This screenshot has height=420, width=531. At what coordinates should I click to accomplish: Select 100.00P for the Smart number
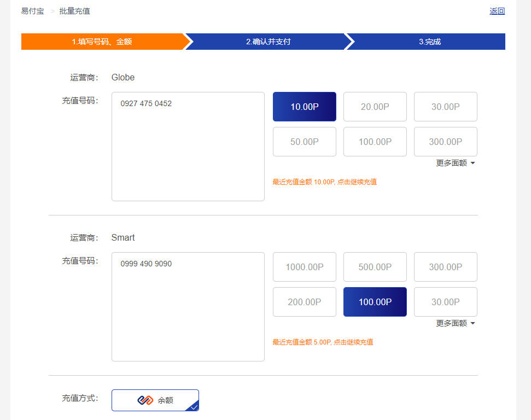point(375,302)
